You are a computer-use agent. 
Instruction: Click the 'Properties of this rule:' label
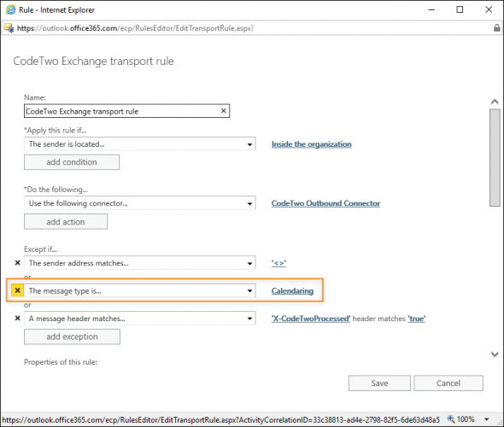click(61, 362)
